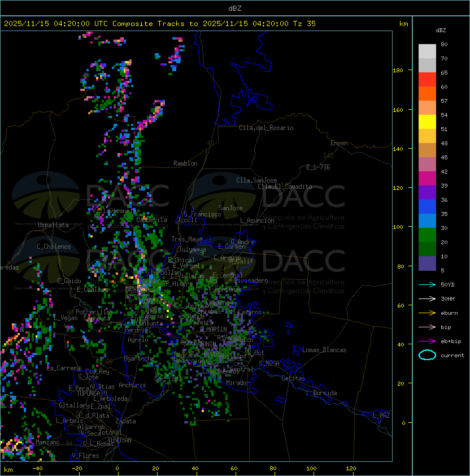Click the 'L_PAZ' map label
Screen dimensions: 470x476
381,416
